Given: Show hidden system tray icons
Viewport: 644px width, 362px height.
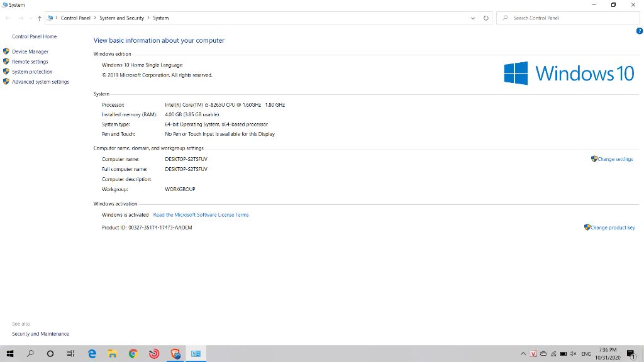Looking at the screenshot, I should [x=523, y=354].
